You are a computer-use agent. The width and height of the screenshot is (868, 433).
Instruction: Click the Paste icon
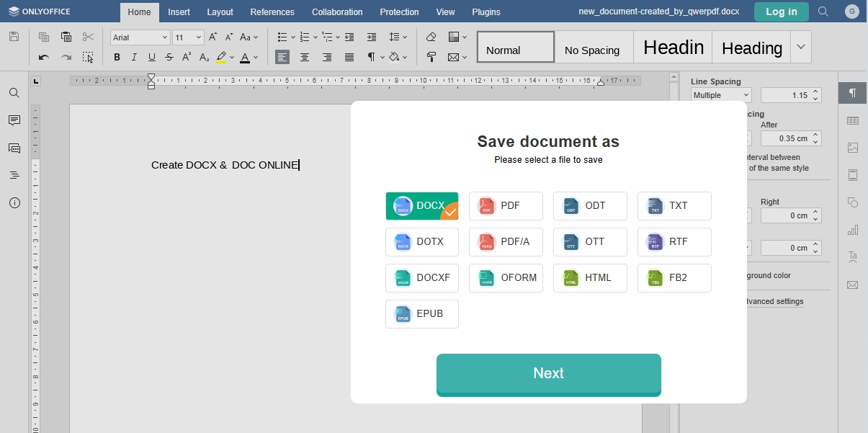[x=66, y=37]
